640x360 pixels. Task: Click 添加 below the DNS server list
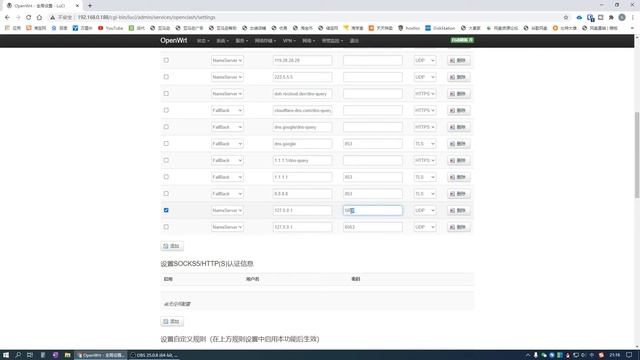click(x=172, y=246)
